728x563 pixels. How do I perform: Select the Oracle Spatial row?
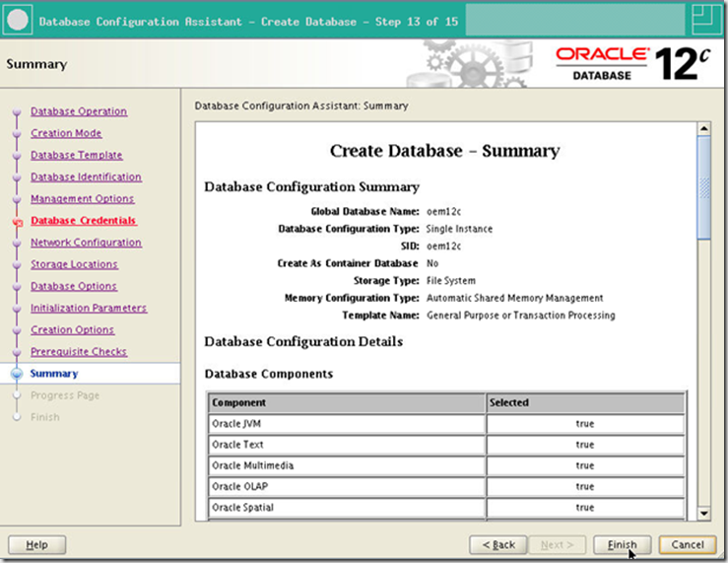coord(446,507)
